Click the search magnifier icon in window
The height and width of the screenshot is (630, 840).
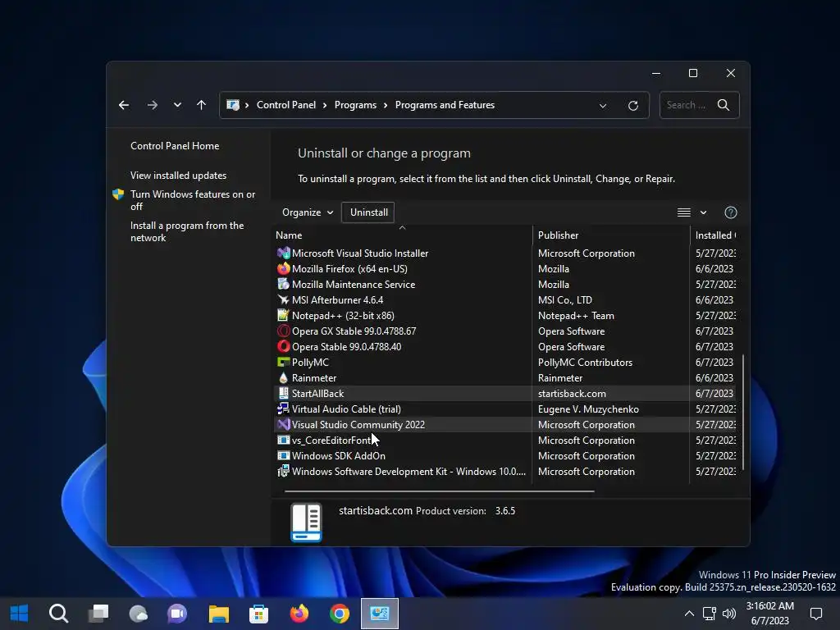coord(724,105)
